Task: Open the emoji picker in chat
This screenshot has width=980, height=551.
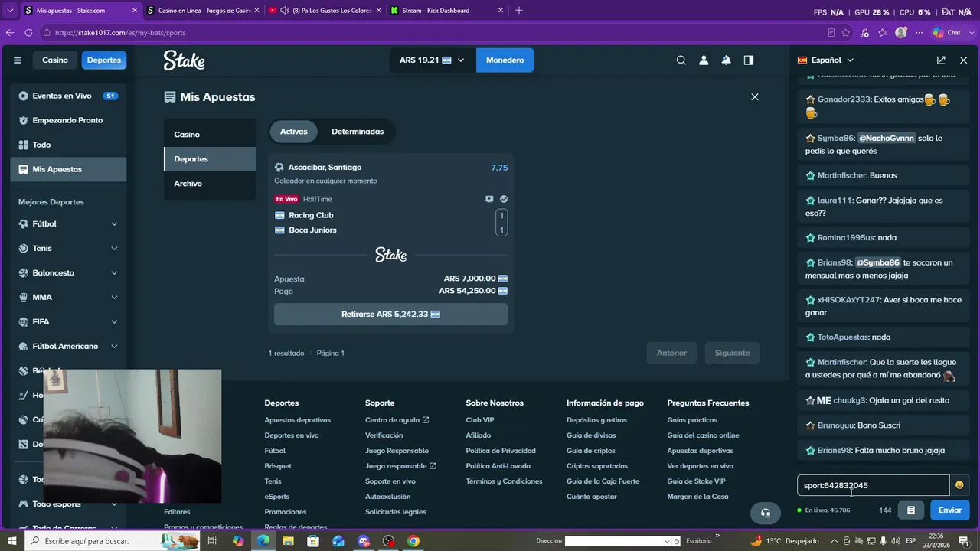Action: [959, 485]
